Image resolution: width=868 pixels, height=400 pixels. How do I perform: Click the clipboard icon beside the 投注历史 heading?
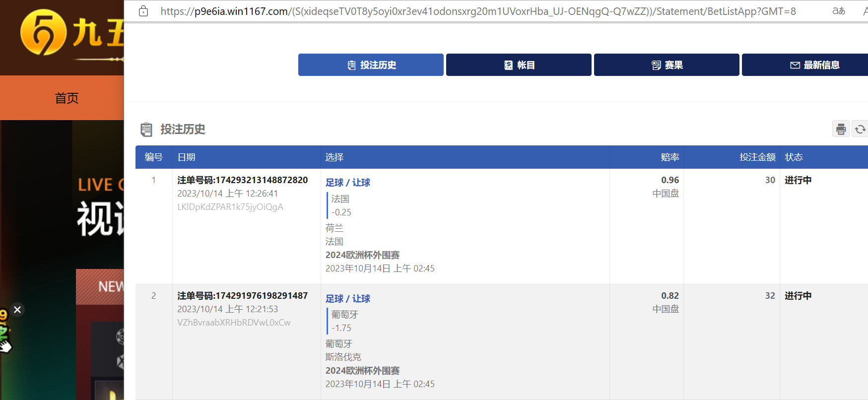point(146,130)
